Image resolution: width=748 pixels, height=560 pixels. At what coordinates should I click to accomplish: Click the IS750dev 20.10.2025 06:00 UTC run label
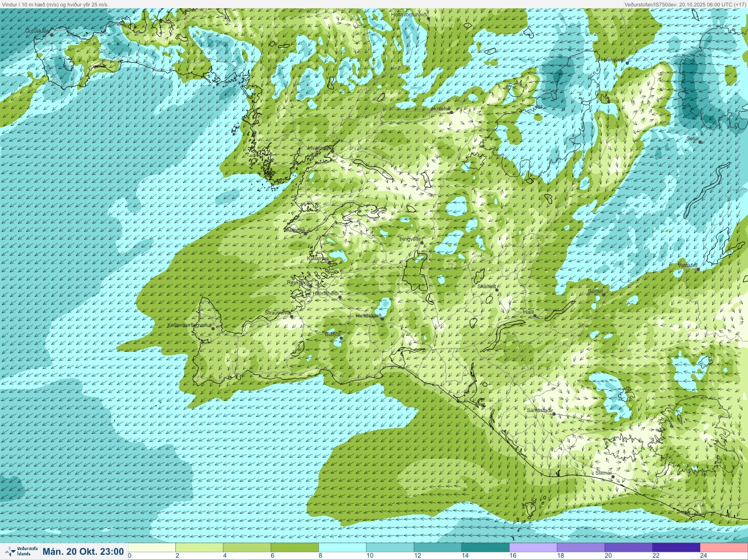pyautogui.click(x=685, y=4)
